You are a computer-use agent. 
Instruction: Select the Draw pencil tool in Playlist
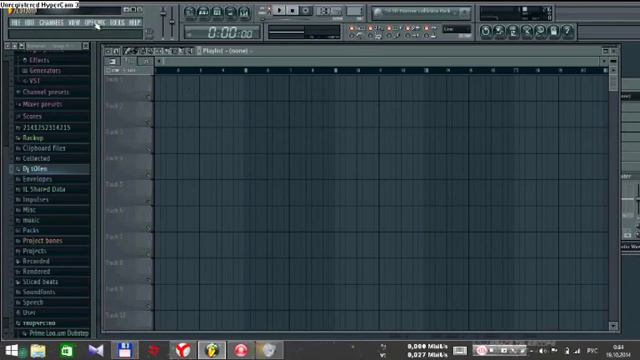pyautogui.click(x=127, y=51)
